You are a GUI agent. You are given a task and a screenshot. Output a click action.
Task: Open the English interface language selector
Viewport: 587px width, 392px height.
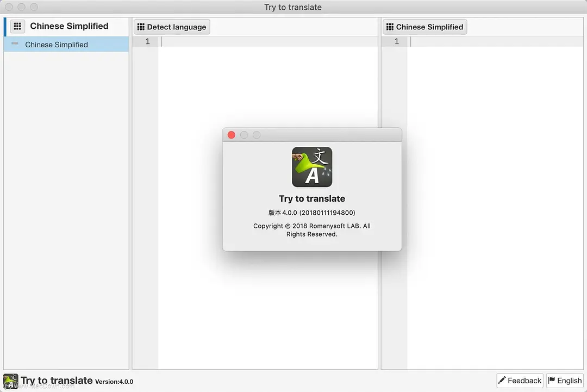tap(564, 381)
